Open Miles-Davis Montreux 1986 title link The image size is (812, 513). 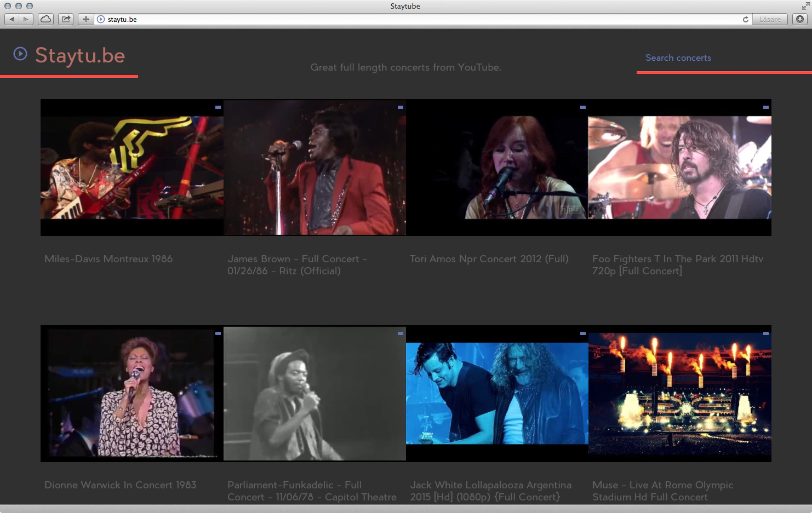point(108,259)
